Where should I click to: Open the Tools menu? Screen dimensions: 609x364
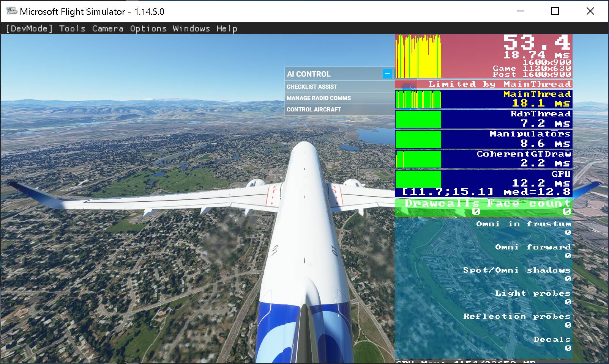72,28
